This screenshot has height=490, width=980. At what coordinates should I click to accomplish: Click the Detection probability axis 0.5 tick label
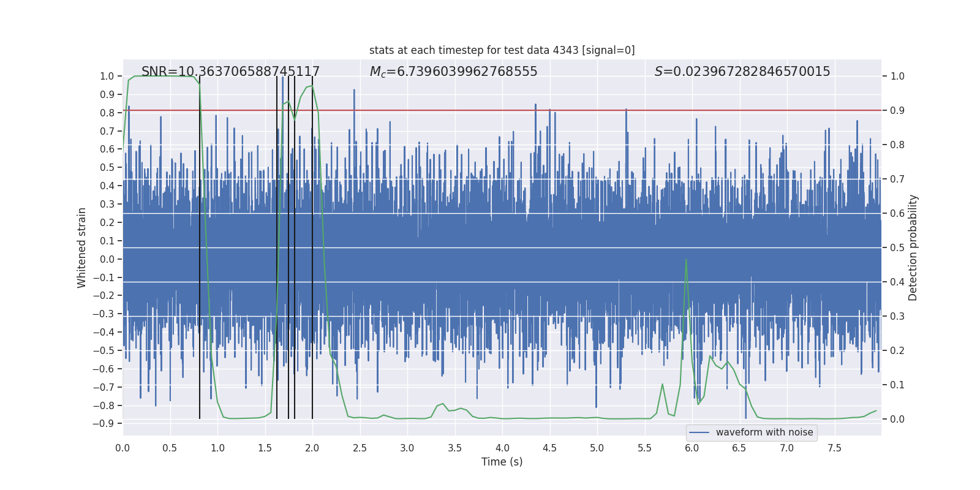pyautogui.click(x=897, y=248)
